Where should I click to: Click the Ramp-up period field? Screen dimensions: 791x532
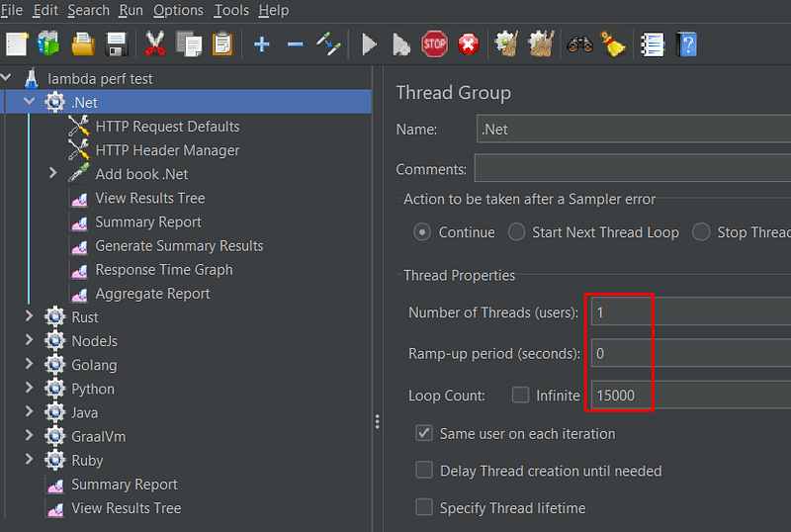click(x=690, y=353)
